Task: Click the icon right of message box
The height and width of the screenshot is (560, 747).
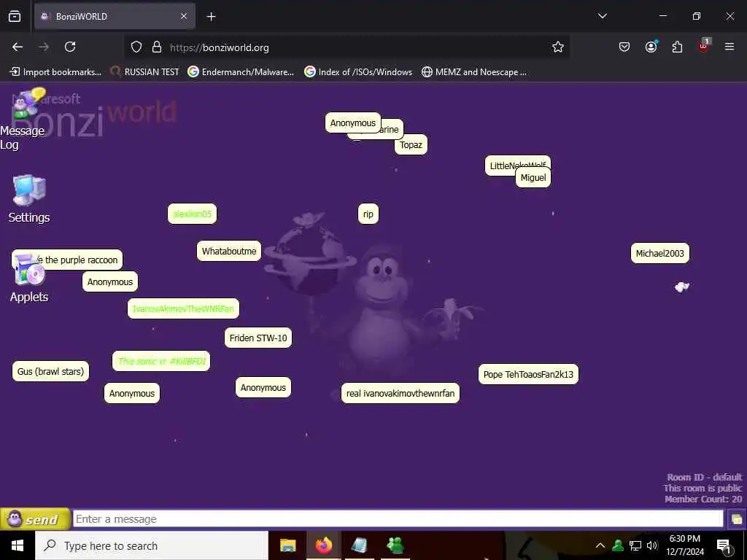Action: pos(737,519)
